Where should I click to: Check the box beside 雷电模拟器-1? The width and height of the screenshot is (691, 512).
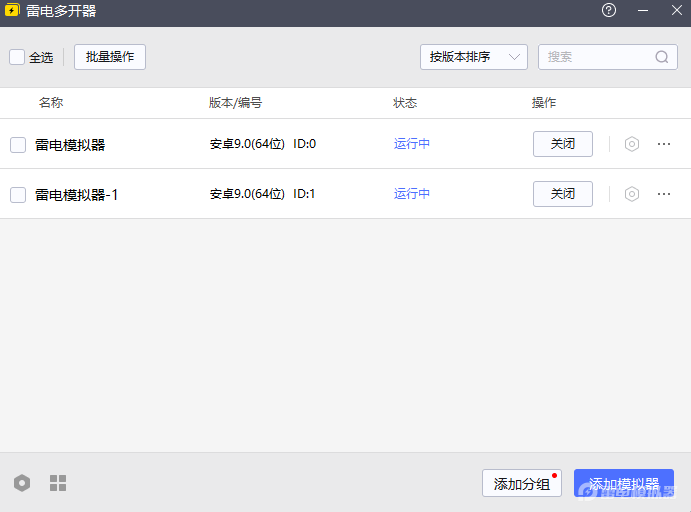[18, 195]
